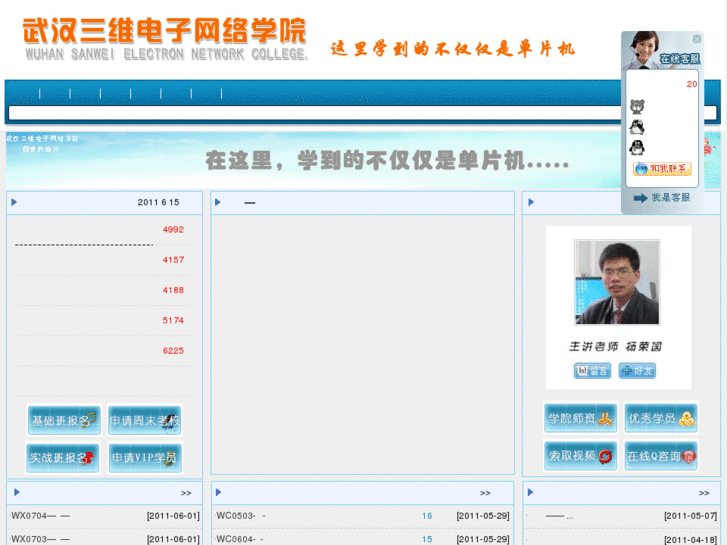Image resolution: width=727 pixels, height=545 pixels.
Task: Open more via >> above the 2011-05-07 list
Action: [x=704, y=493]
